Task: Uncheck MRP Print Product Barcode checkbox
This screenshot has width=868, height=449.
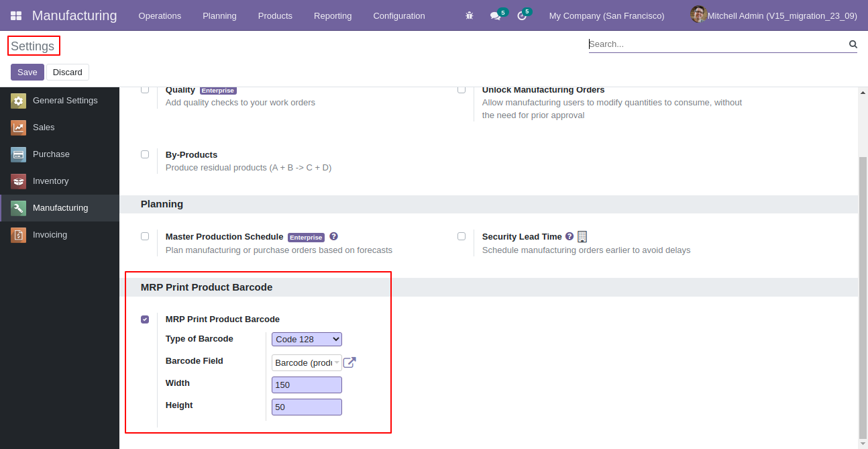Action: (145, 319)
